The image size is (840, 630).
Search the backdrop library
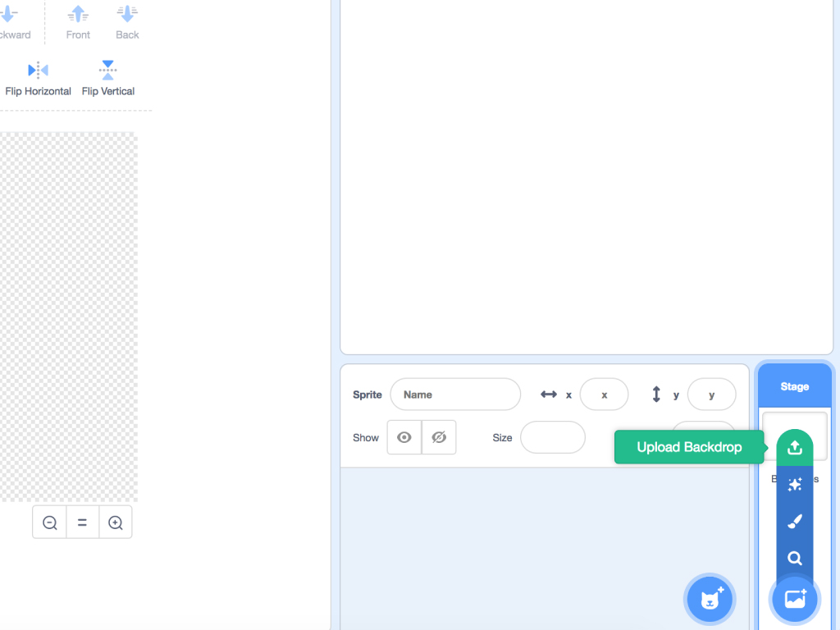(x=794, y=558)
